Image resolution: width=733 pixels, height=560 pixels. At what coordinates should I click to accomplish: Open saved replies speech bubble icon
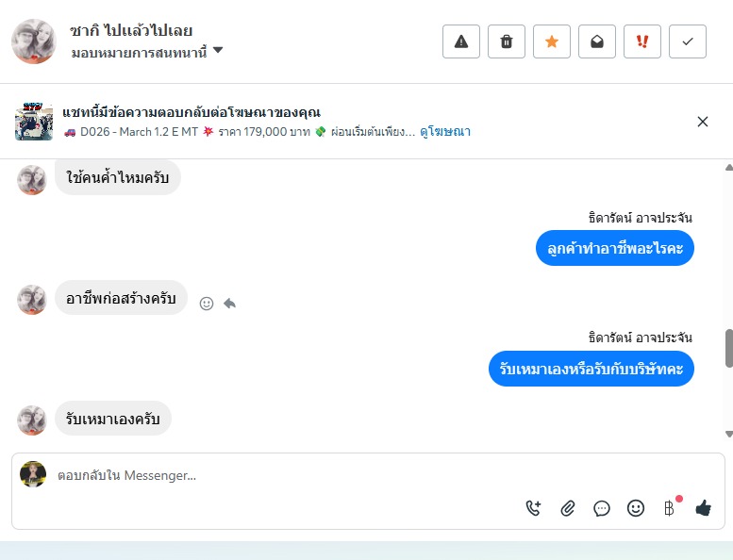[602, 508]
